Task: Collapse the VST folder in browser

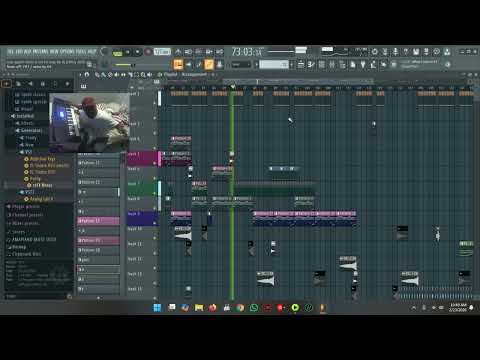Action: (x=26, y=152)
